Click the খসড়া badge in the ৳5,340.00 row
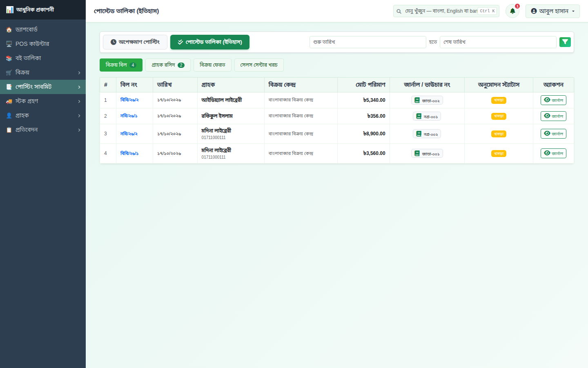 click(x=499, y=100)
